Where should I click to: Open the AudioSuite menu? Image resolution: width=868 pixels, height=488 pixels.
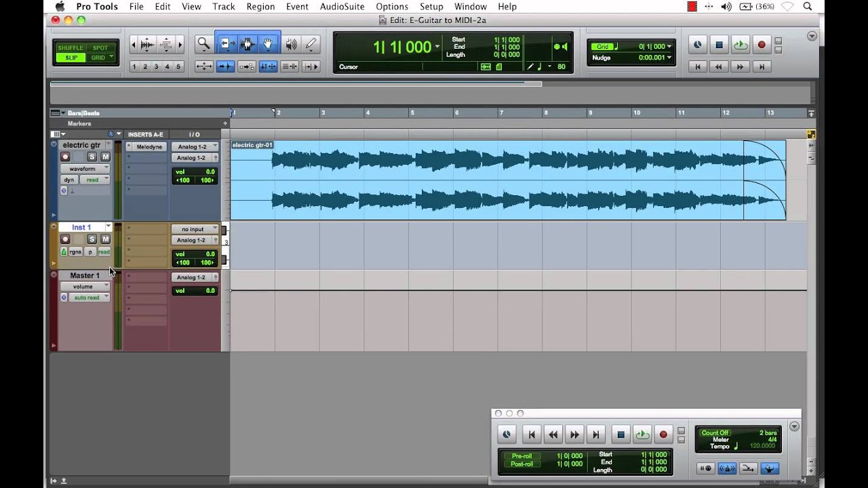pyautogui.click(x=342, y=7)
